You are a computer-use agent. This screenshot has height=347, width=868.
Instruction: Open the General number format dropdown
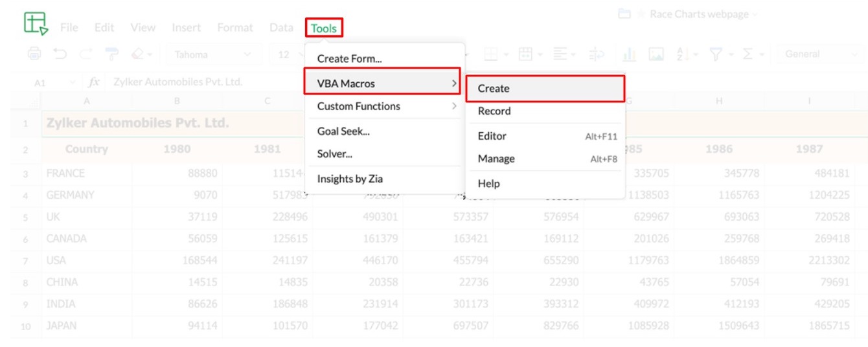click(x=819, y=54)
